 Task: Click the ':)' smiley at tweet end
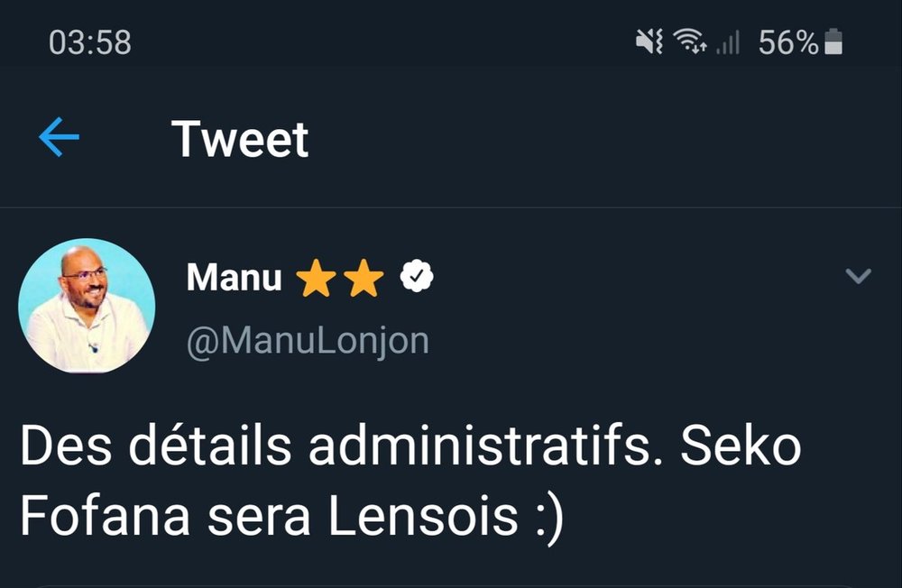(549, 519)
